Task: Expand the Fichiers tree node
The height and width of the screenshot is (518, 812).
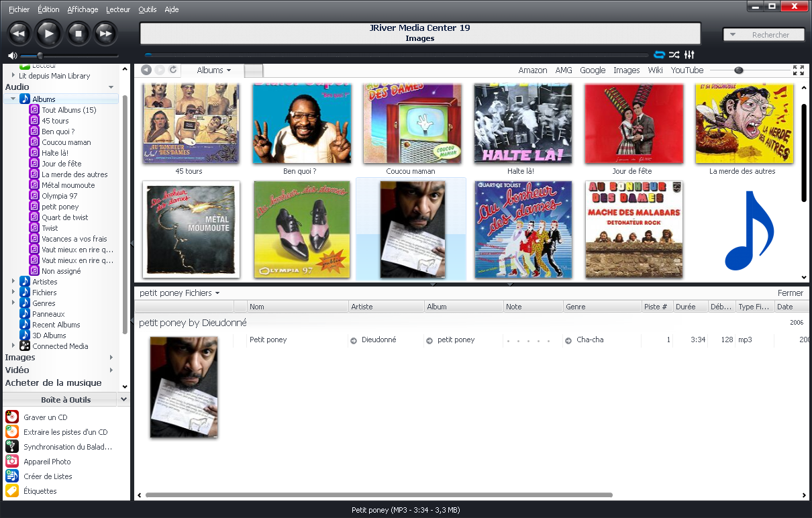Action: coord(13,293)
